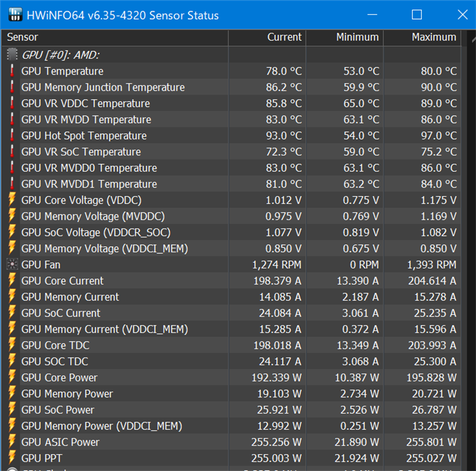The image size is (476, 471).
Task: Minimize the HWiNFO64 Sensor Status window
Action: 372,14
